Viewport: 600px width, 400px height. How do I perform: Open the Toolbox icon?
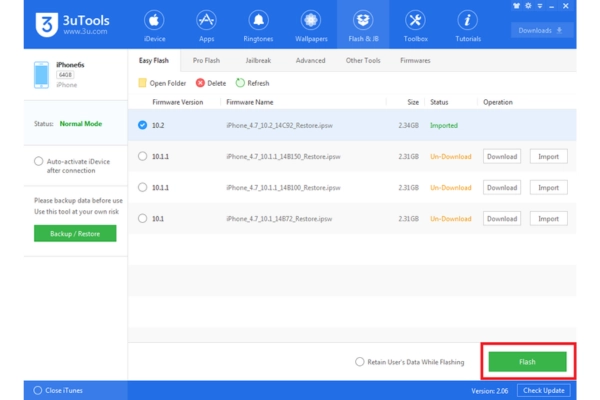point(414,21)
